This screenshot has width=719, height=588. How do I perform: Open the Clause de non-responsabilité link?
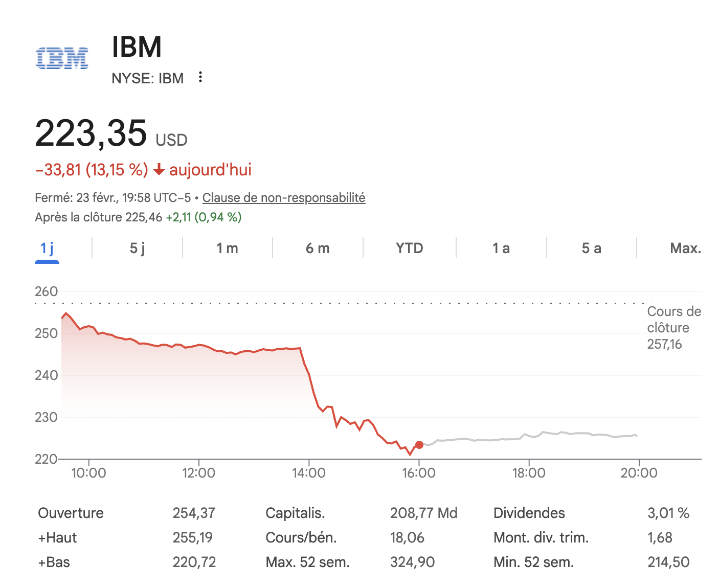point(284,198)
